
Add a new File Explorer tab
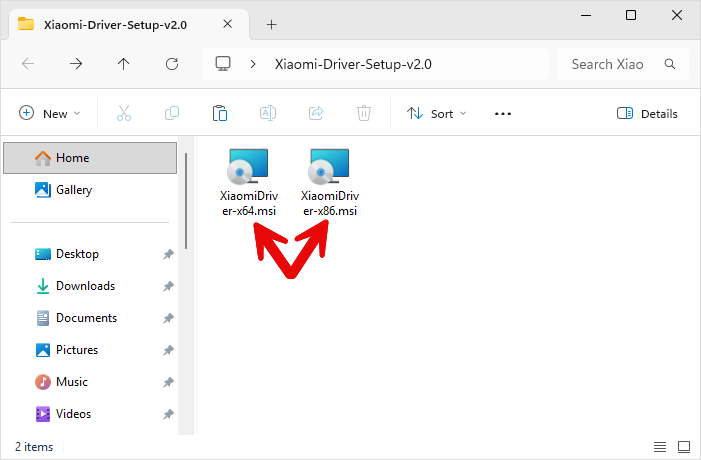click(x=271, y=25)
